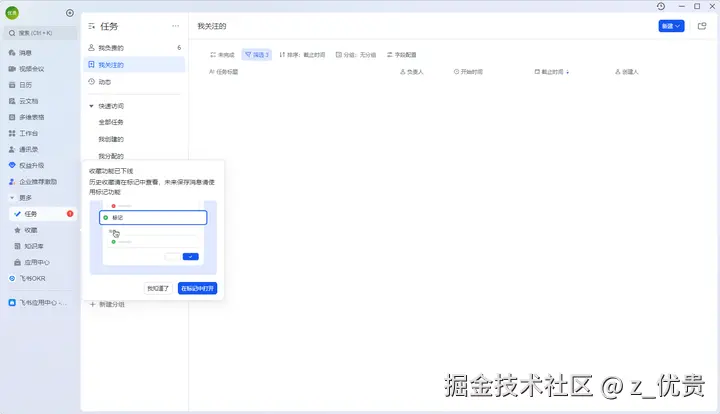This screenshot has height=414, width=720.
Task: Open the user avatar menu
Action: tap(12, 13)
